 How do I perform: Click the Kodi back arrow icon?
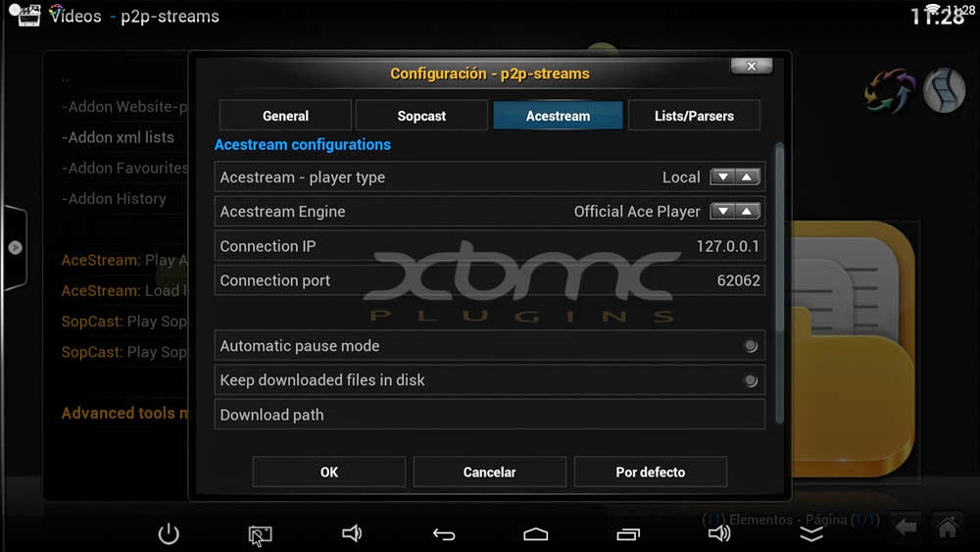click(906, 527)
